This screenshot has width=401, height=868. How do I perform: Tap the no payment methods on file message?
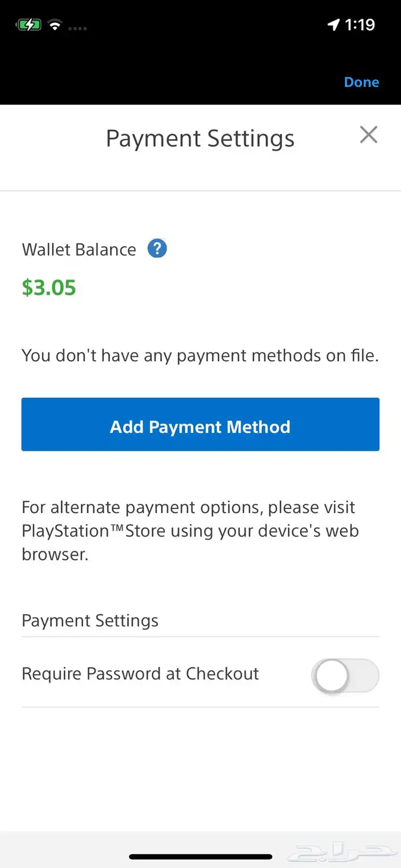click(x=200, y=356)
